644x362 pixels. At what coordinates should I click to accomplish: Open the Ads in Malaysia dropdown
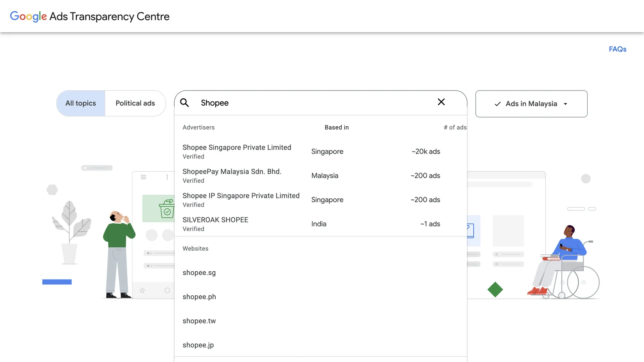point(531,104)
